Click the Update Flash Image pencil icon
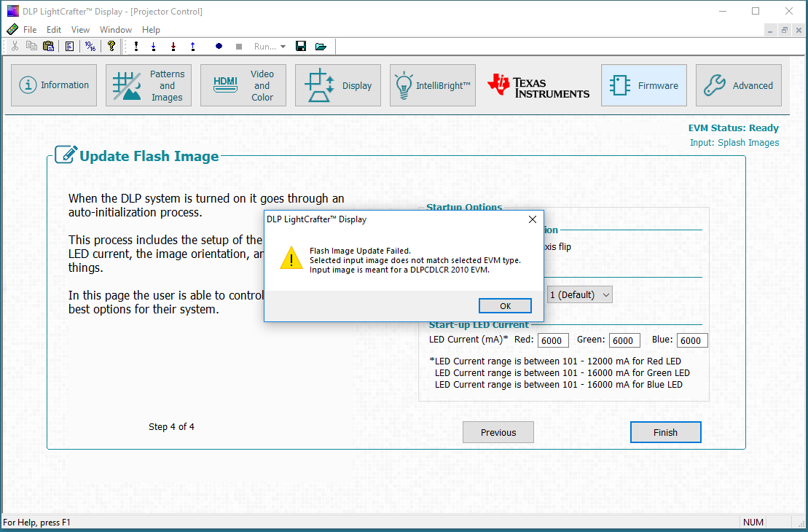Image resolution: width=808 pixels, height=532 pixels. click(66, 154)
